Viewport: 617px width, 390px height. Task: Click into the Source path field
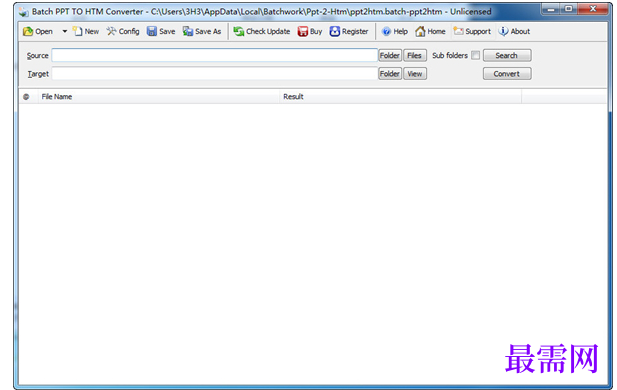point(215,55)
